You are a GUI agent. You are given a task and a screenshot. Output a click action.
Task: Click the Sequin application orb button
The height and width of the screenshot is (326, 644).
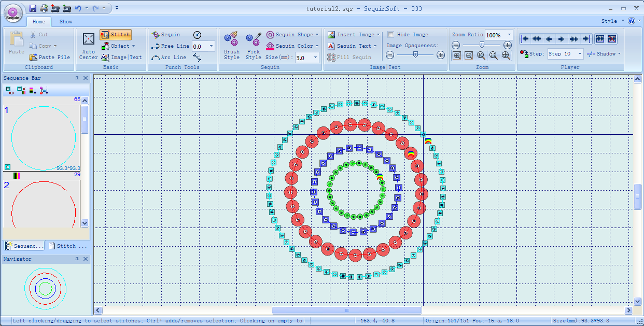coord(13,12)
